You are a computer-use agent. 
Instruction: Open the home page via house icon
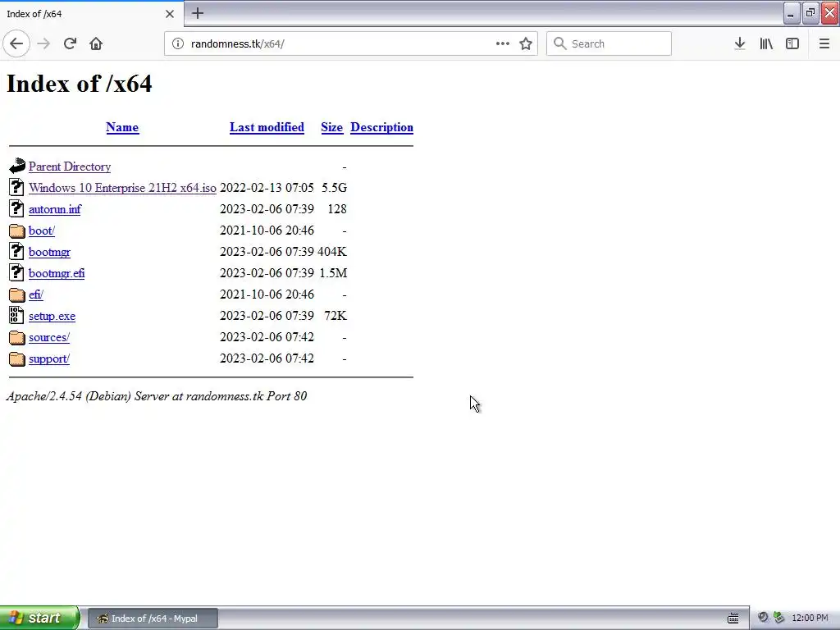pyautogui.click(x=96, y=43)
